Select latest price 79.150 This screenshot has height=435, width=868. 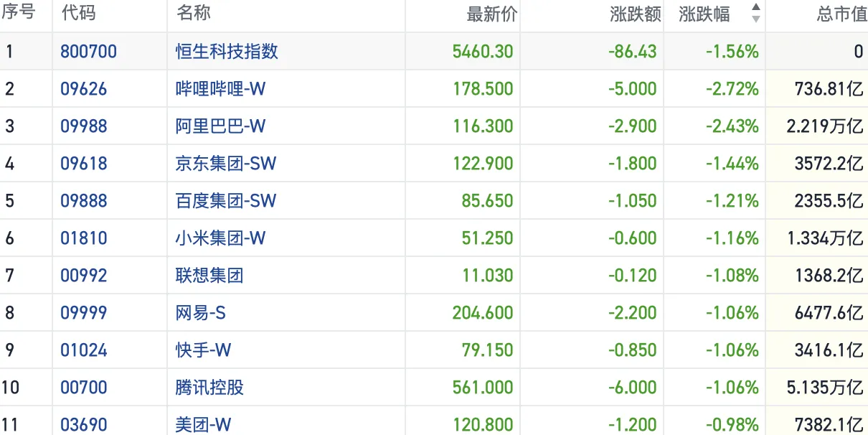[488, 350]
